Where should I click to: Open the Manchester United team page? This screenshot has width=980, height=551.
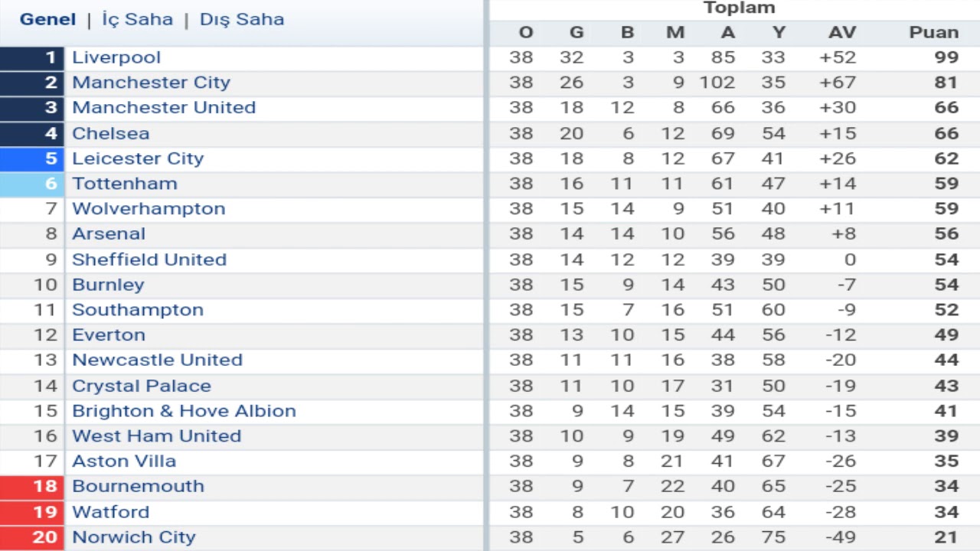[x=164, y=108]
